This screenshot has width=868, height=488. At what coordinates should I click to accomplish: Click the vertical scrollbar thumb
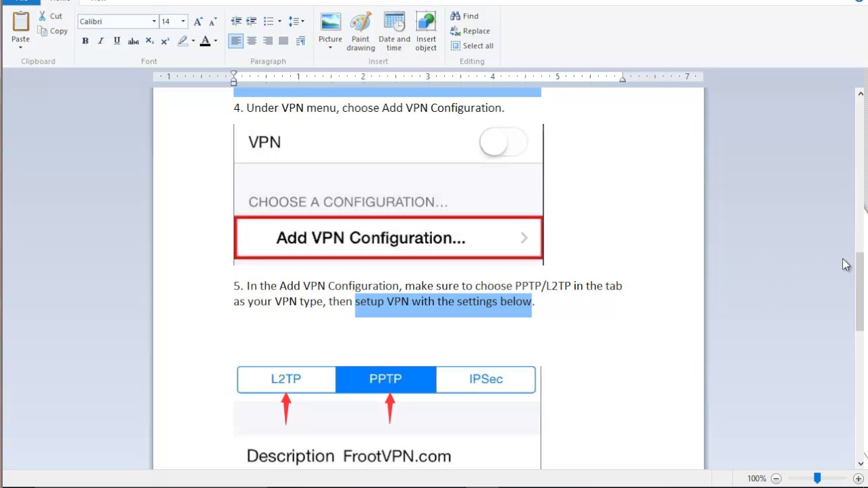click(861, 291)
